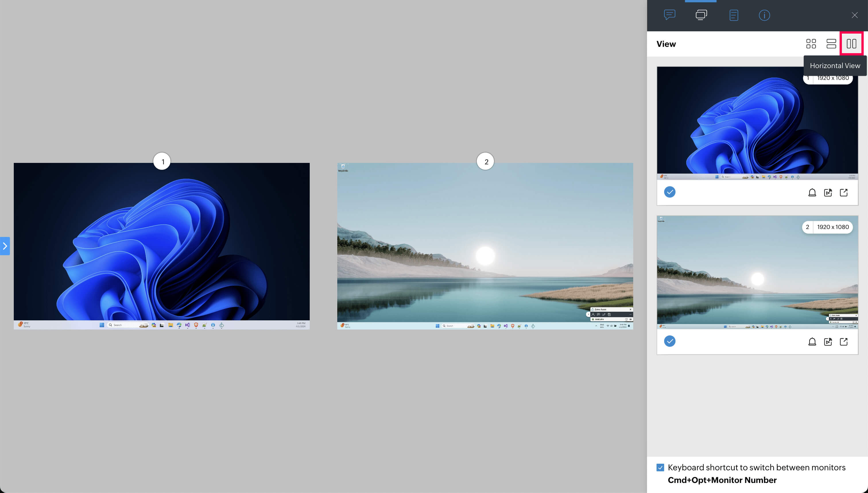Click bell icon for monitor 1
868x493 pixels.
point(812,193)
